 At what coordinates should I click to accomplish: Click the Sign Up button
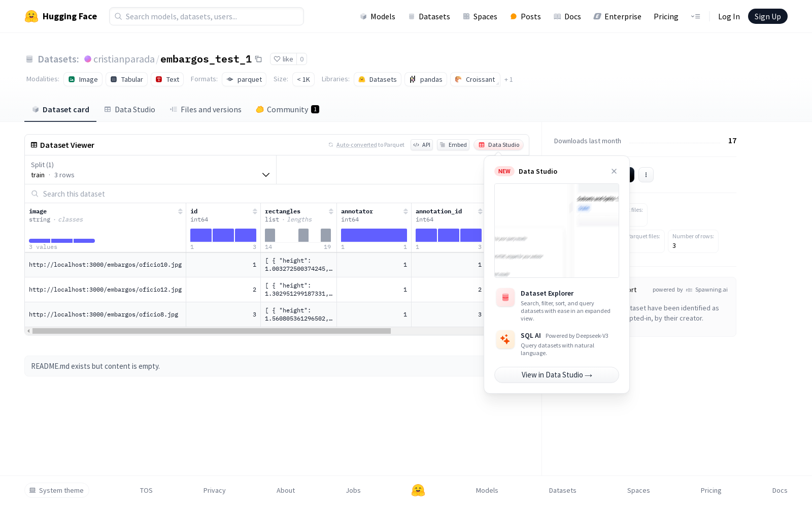(x=768, y=16)
